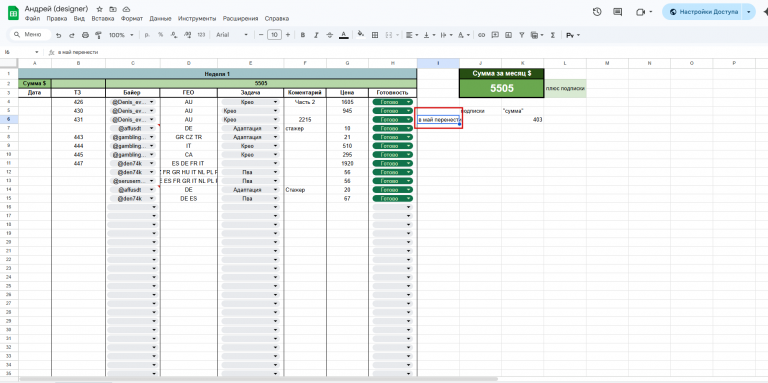Screen dimensions: 768x383
Task: Open the functions (Σ) menu
Action: click(553, 35)
